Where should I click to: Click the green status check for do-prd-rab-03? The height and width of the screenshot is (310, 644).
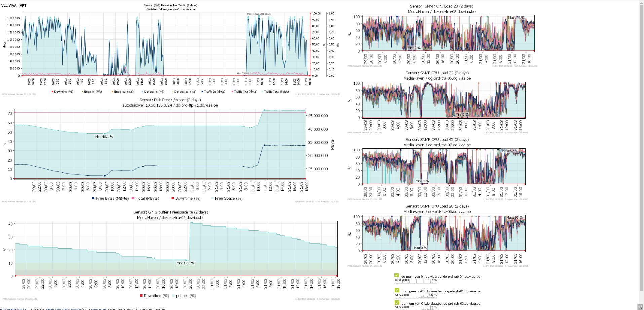pyautogui.click(x=397, y=303)
